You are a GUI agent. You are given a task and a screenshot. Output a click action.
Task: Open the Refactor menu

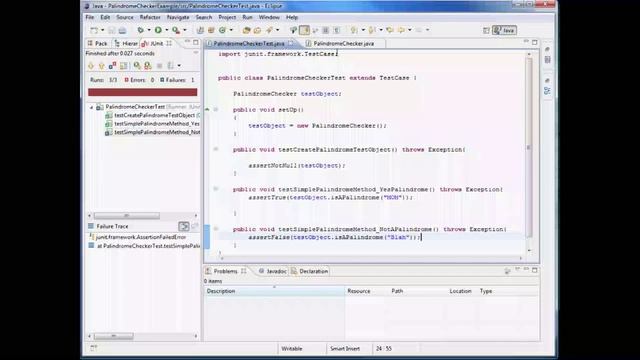pyautogui.click(x=150, y=18)
